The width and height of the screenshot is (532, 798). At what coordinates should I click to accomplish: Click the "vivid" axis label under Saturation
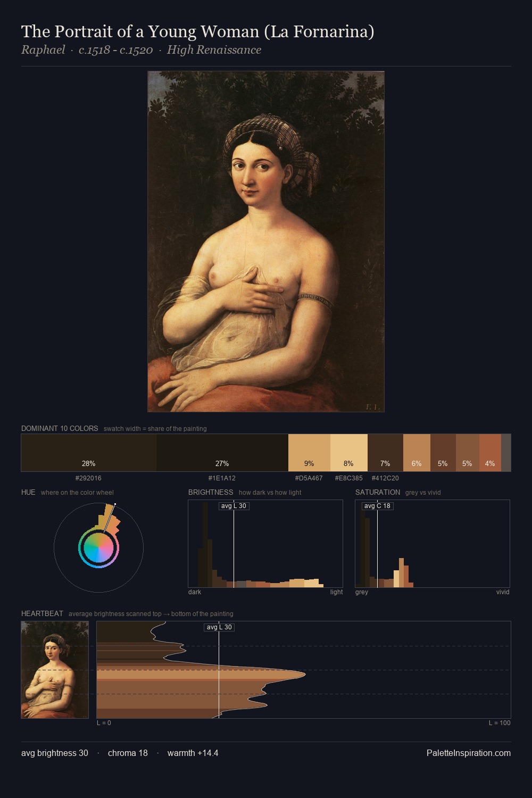503,592
